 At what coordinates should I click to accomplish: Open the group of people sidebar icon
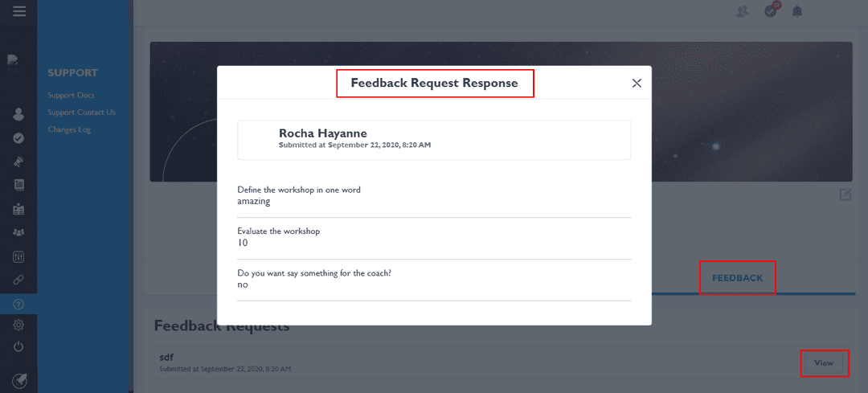18,232
